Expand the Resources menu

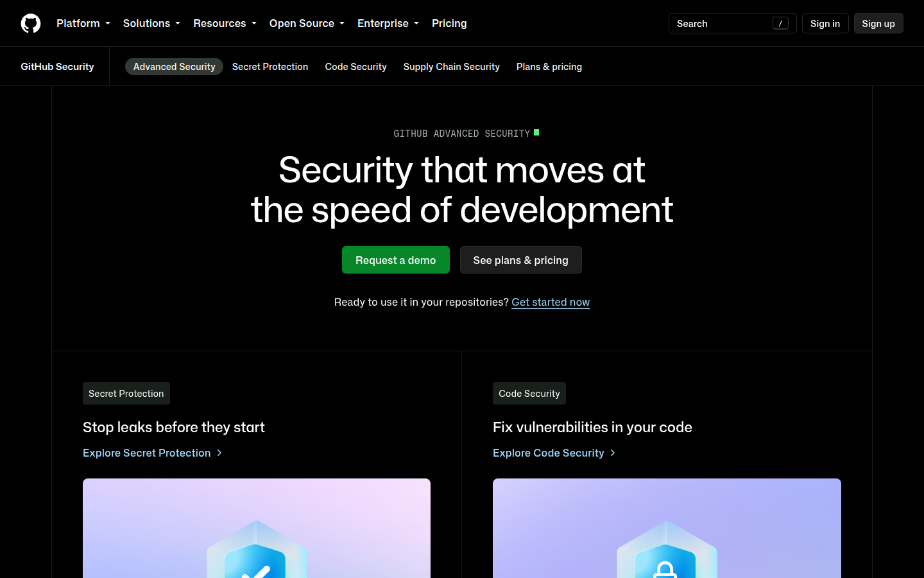pos(225,23)
